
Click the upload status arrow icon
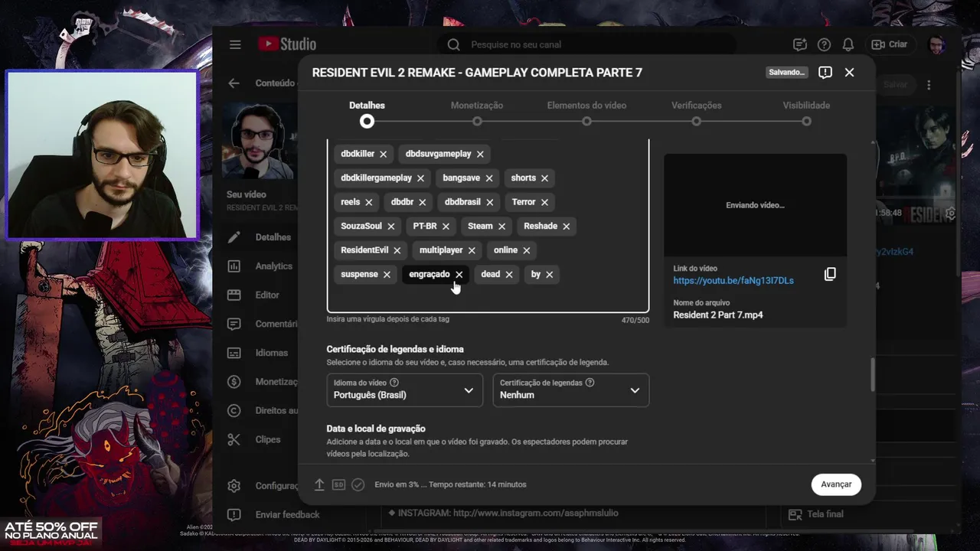(x=320, y=484)
